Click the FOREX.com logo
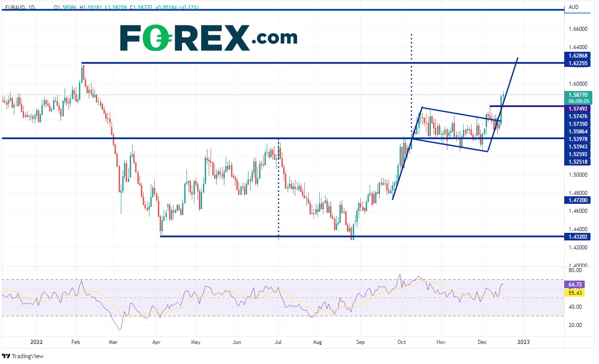599x364 pixels. pos(208,38)
